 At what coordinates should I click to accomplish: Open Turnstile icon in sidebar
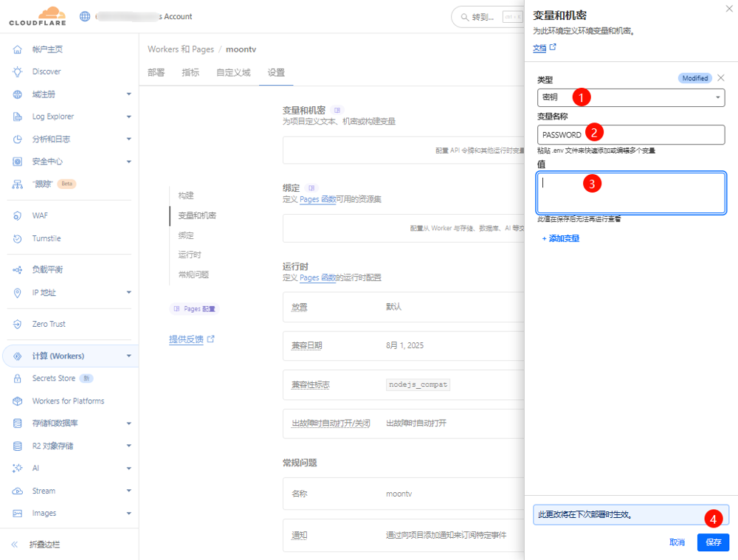click(x=17, y=239)
